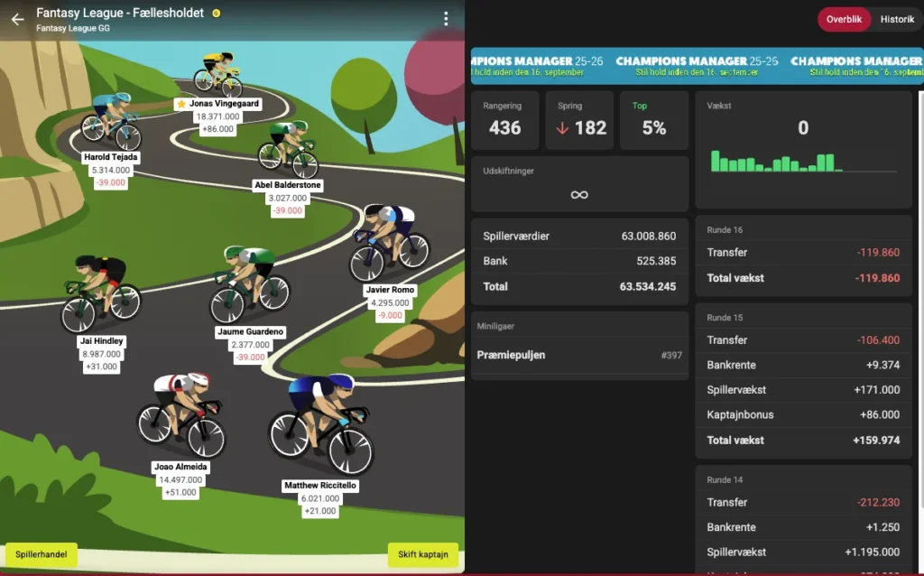Screen dimensions: 924x576
Task: Click Spillerværdier value 63.008.860
Action: (648, 236)
